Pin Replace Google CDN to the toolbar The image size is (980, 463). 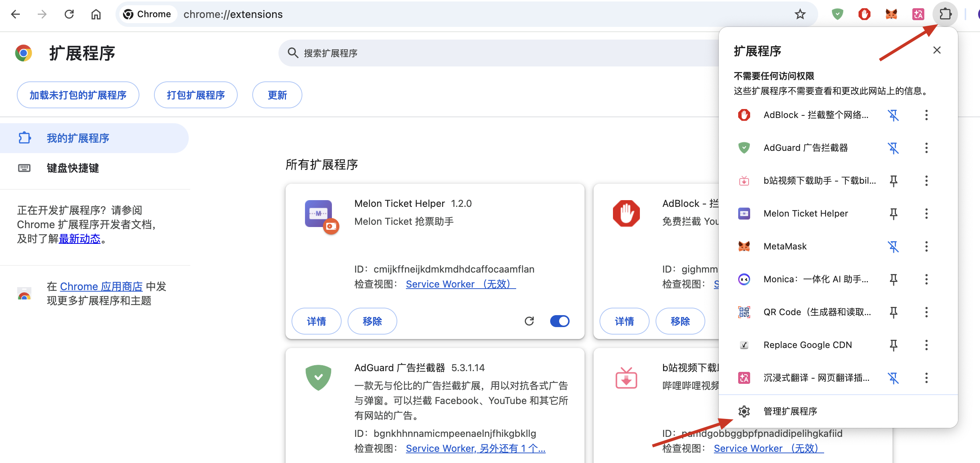[x=893, y=345]
